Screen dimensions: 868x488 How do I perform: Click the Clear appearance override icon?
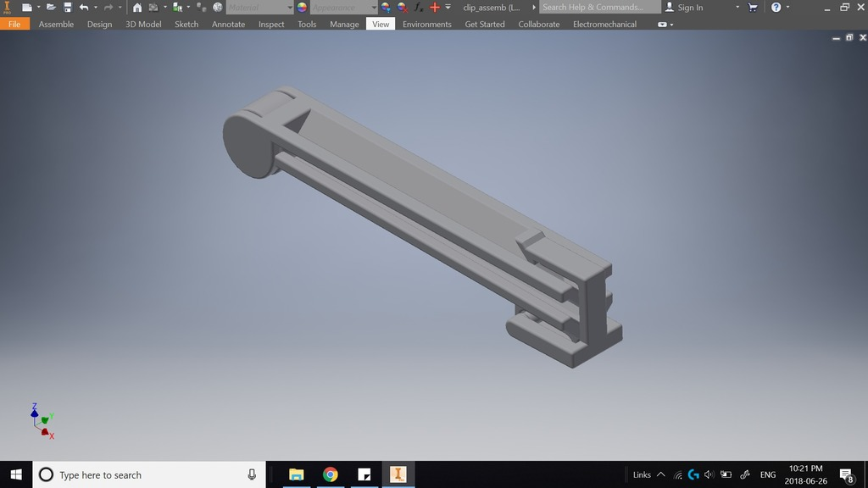coord(403,7)
